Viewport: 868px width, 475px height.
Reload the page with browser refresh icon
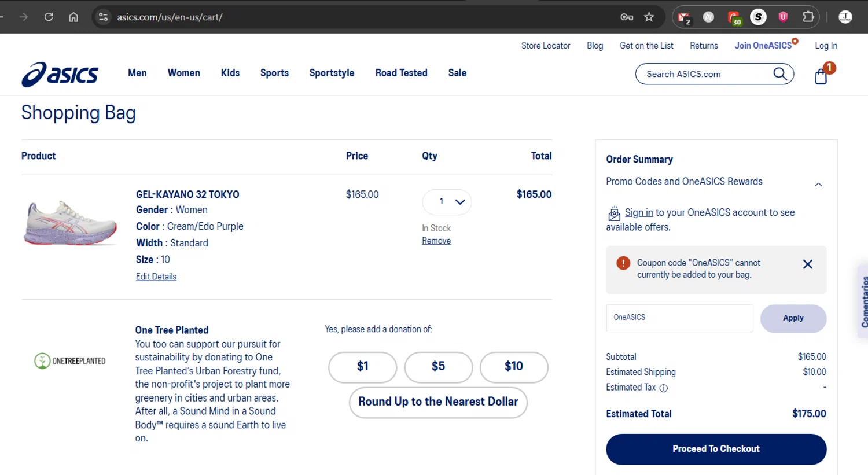click(49, 17)
